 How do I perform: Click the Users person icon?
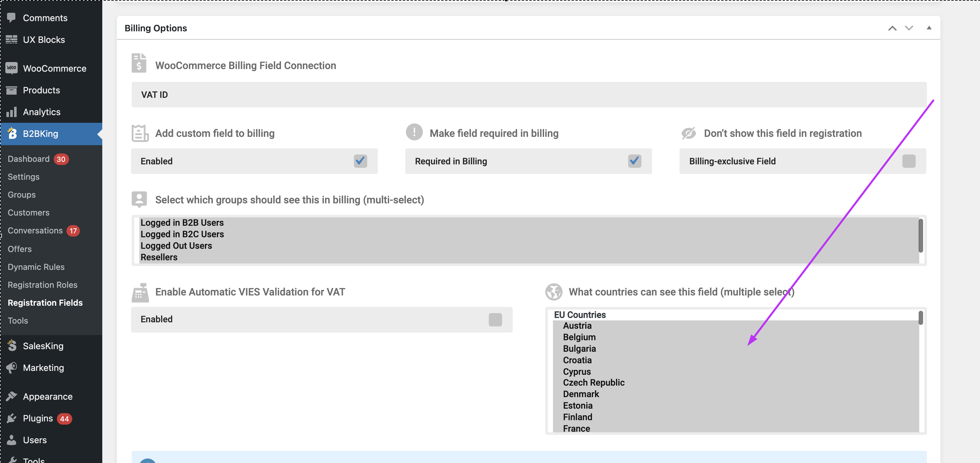coord(12,440)
